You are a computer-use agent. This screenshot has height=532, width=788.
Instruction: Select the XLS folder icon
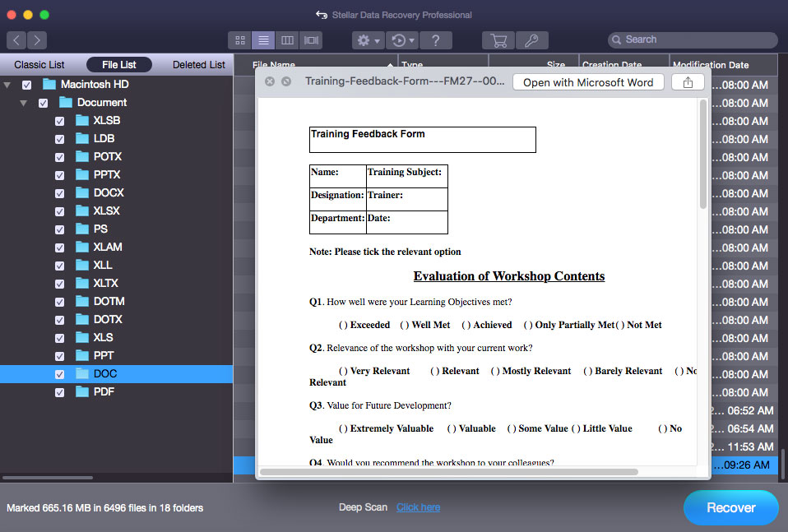pyautogui.click(x=82, y=338)
